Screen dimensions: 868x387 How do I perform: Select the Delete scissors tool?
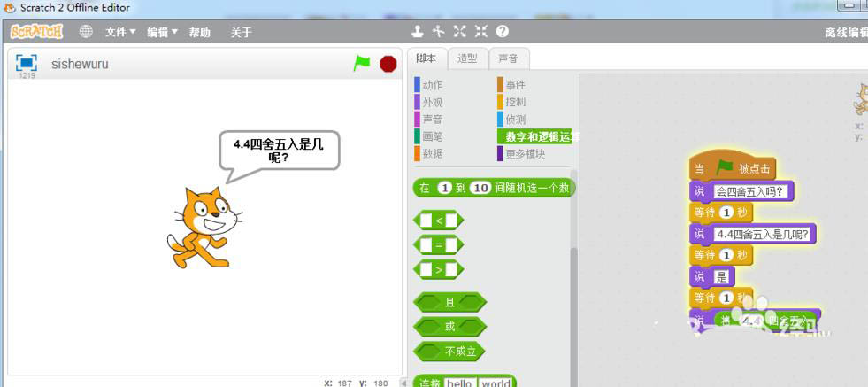pos(439,32)
